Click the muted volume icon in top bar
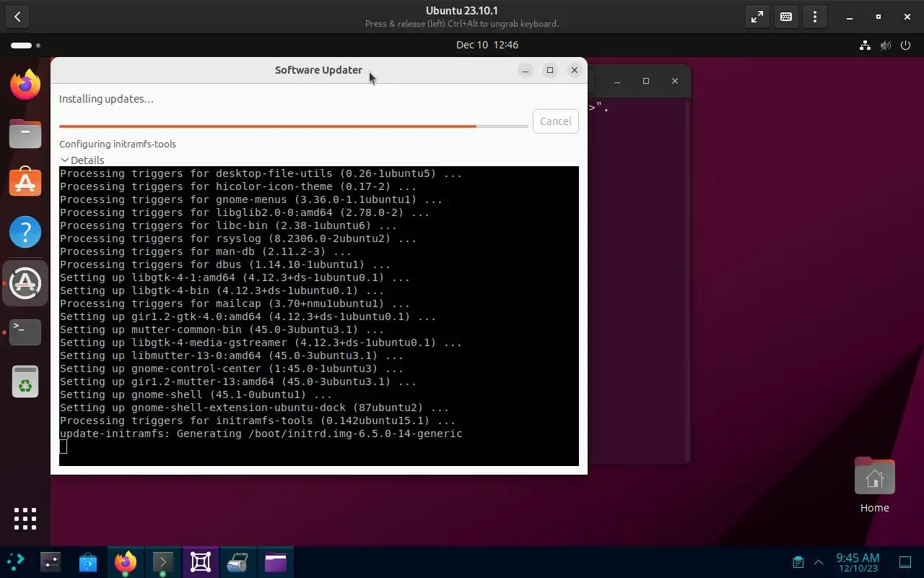Screen dimensions: 924x578 (x=885, y=45)
